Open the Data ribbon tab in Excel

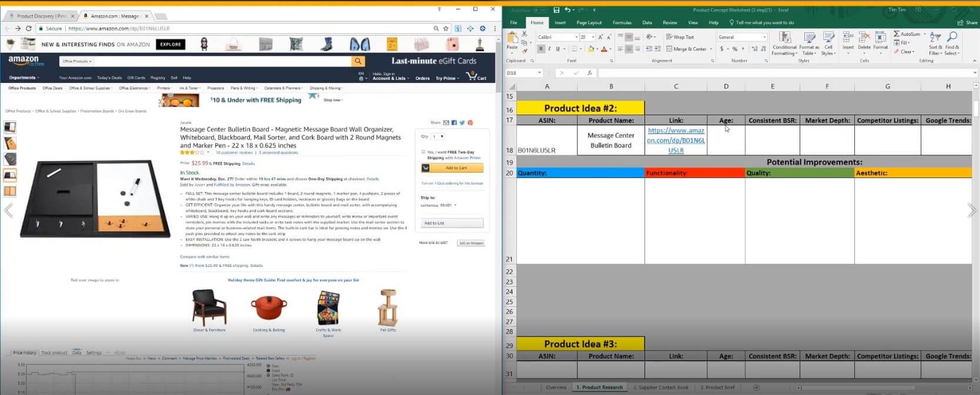[647, 22]
